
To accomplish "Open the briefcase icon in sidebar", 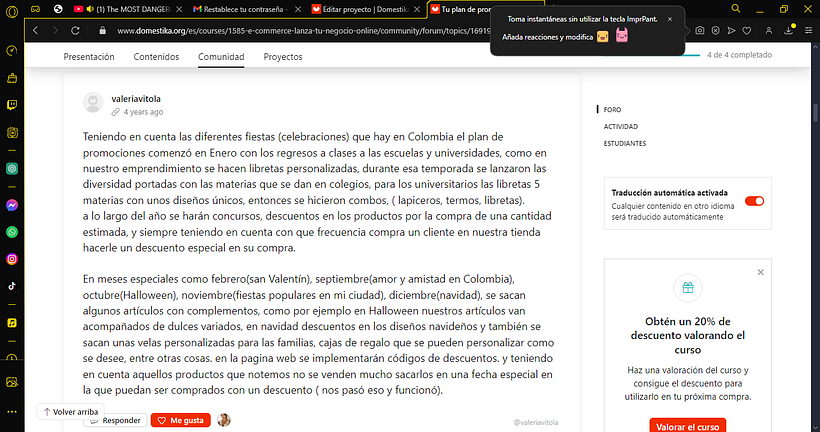I will pos(12,78).
